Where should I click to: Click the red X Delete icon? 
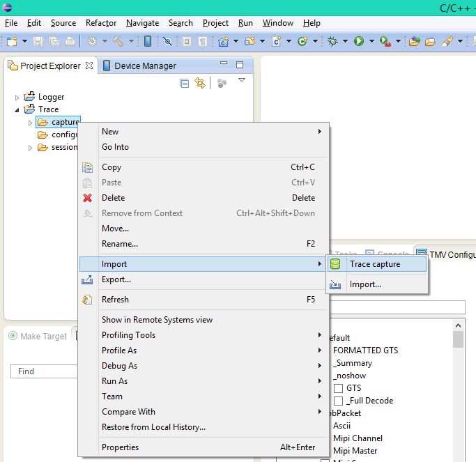pyautogui.click(x=87, y=198)
